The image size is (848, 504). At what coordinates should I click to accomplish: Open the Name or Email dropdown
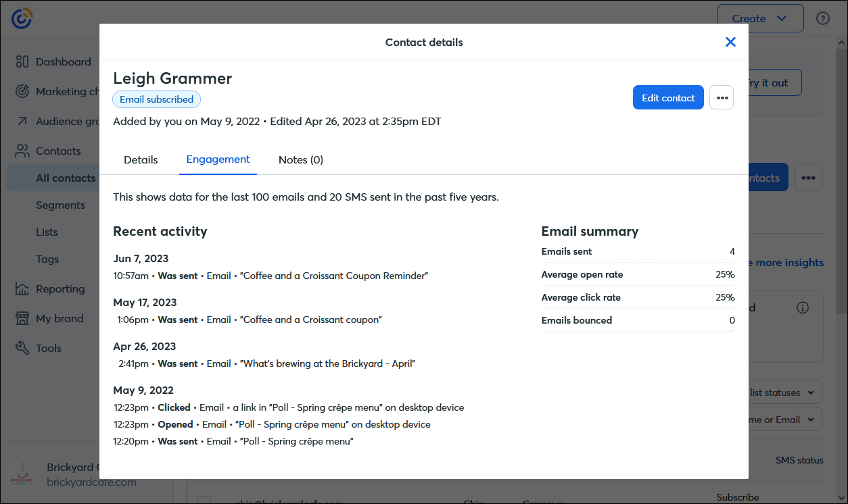785,420
